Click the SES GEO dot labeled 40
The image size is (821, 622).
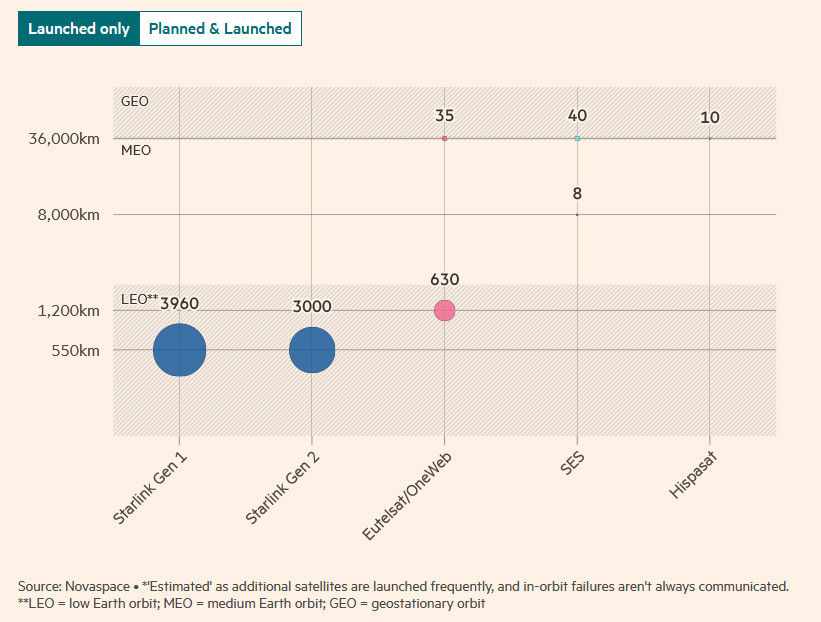tap(577, 138)
